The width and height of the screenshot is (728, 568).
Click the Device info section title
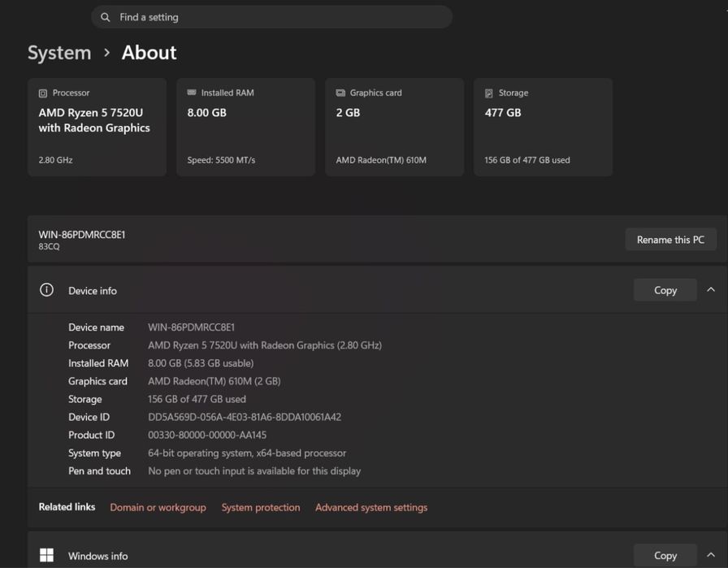pos(93,291)
